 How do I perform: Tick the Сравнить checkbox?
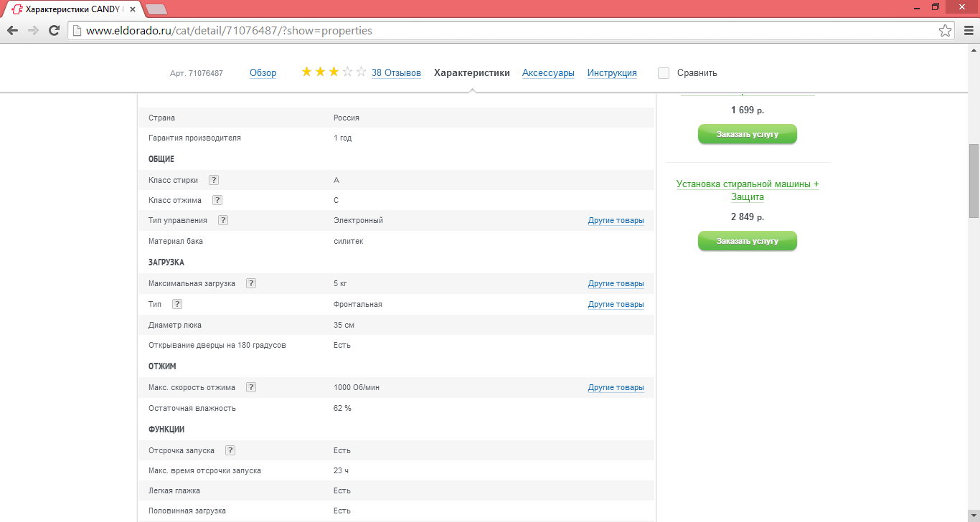pos(664,73)
